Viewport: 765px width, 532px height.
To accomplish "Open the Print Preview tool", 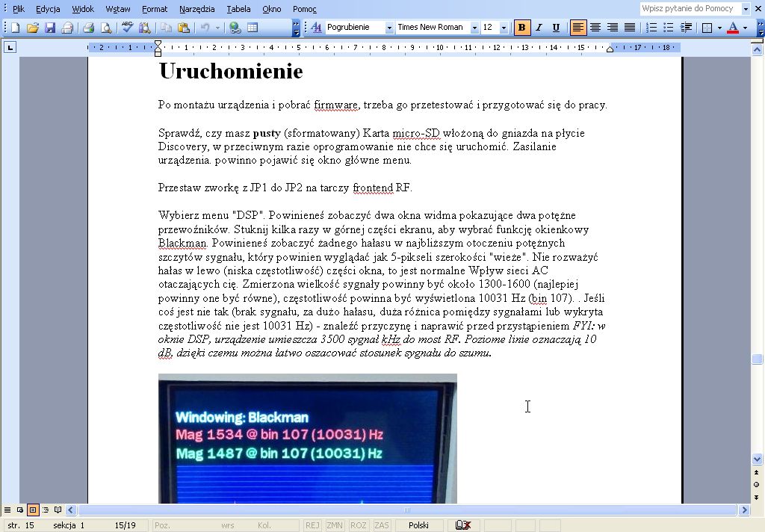I will tap(106, 28).
